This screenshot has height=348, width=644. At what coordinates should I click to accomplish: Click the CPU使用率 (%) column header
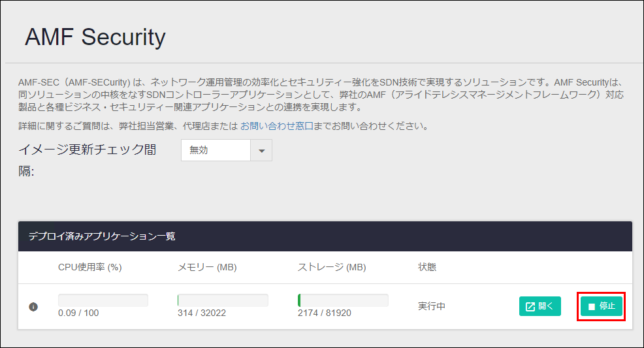90,267
